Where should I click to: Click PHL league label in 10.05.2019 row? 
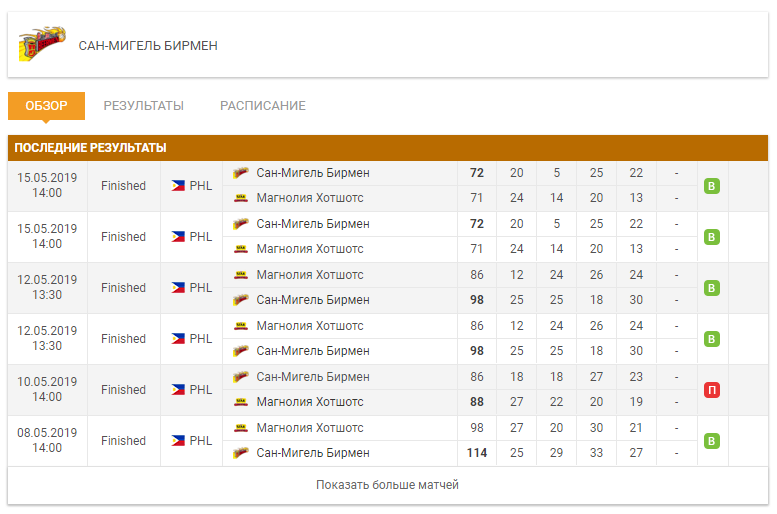point(201,390)
